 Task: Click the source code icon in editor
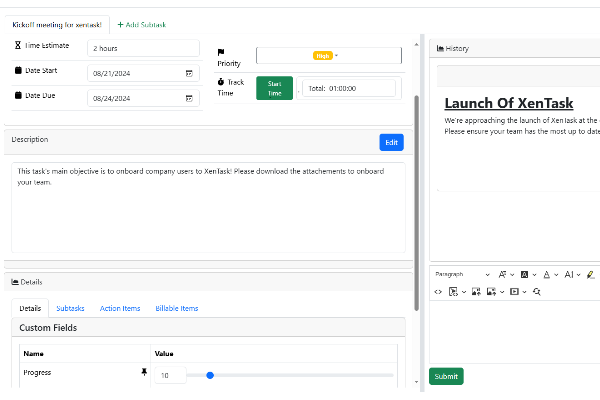coord(437,291)
